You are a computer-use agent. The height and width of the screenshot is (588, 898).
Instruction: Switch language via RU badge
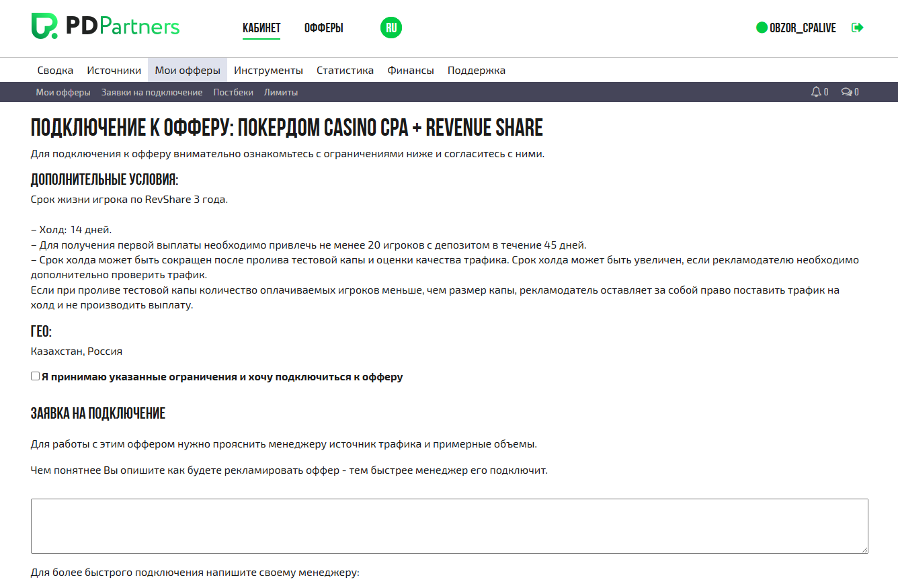pyautogui.click(x=391, y=28)
